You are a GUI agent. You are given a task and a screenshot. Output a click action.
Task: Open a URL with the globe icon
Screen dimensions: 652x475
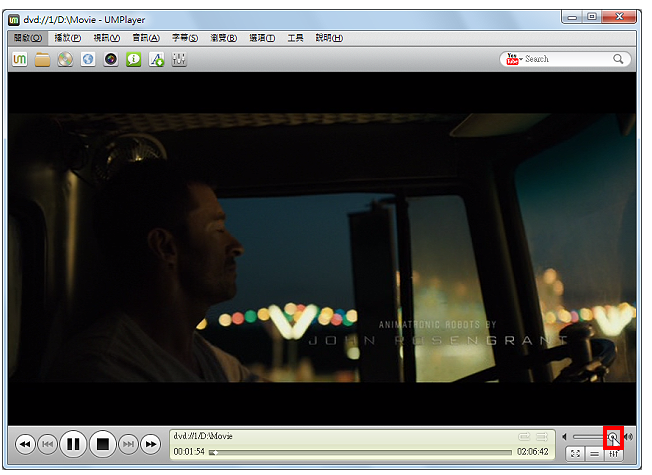(88, 59)
